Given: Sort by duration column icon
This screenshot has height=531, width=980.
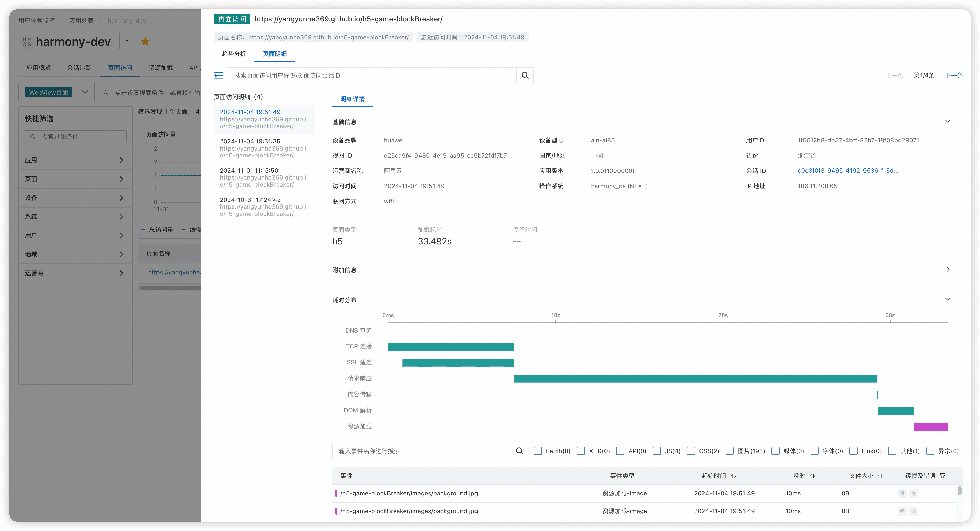Looking at the screenshot, I should (x=813, y=476).
